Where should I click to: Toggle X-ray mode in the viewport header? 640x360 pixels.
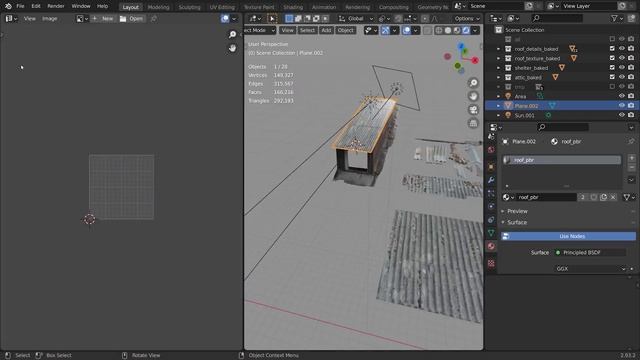(x=427, y=30)
